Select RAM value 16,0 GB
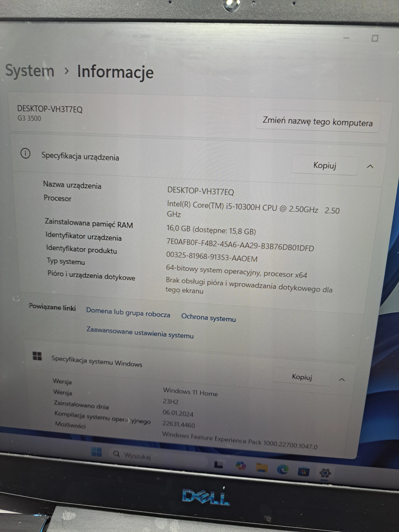This screenshot has height=532, width=399. [211, 230]
